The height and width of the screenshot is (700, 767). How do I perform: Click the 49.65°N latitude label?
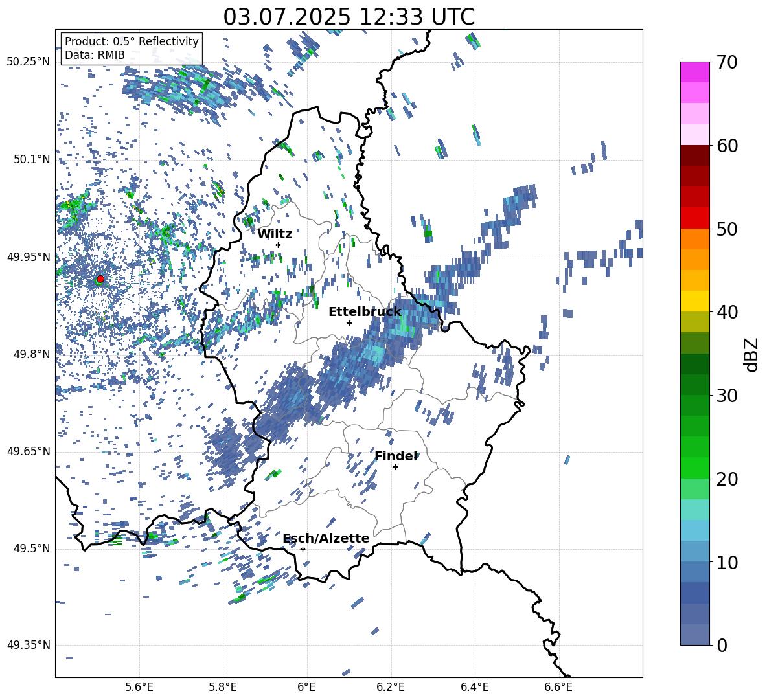[x=29, y=451]
